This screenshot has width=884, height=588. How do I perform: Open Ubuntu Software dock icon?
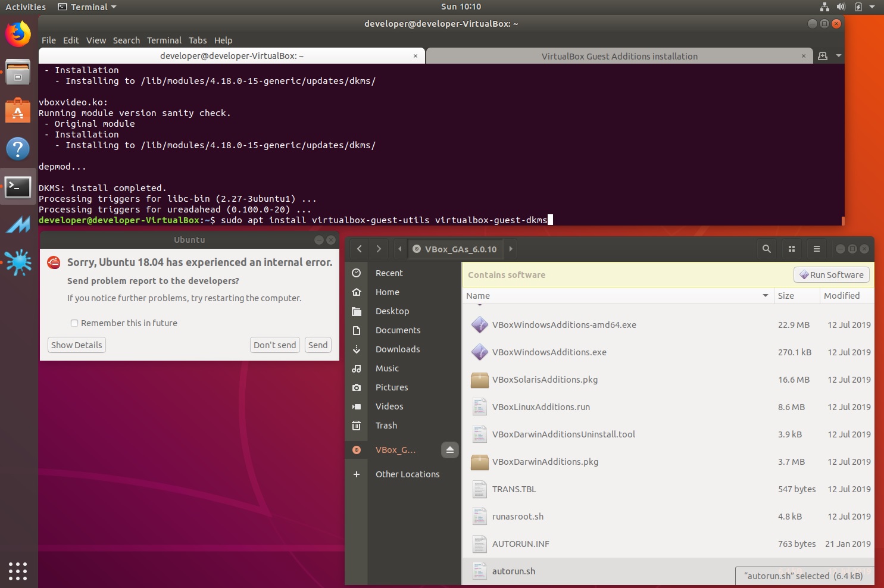[18, 111]
